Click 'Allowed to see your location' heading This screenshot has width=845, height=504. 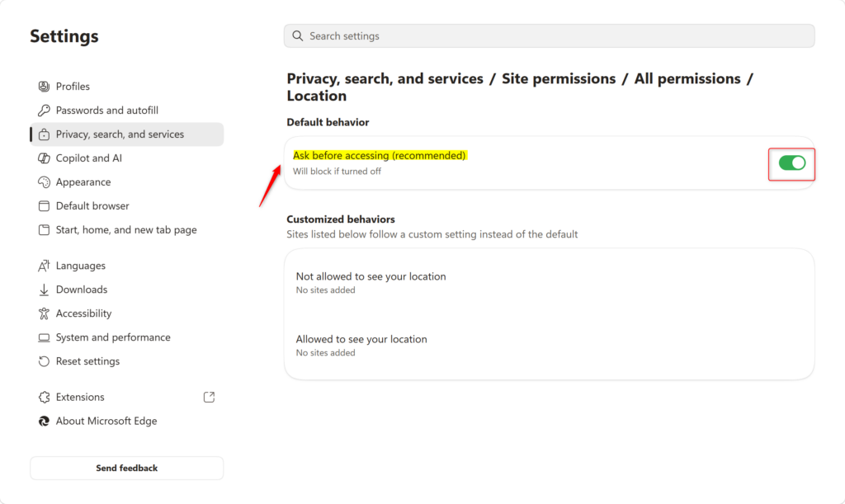[361, 339]
